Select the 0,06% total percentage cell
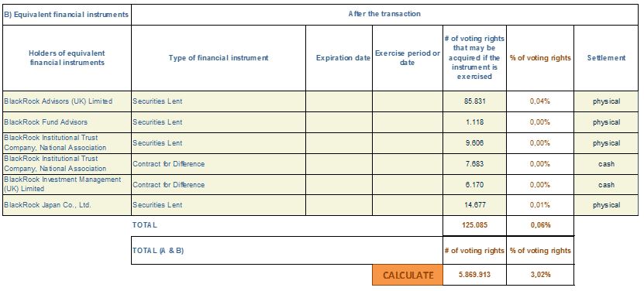644x291 pixels. coord(540,225)
